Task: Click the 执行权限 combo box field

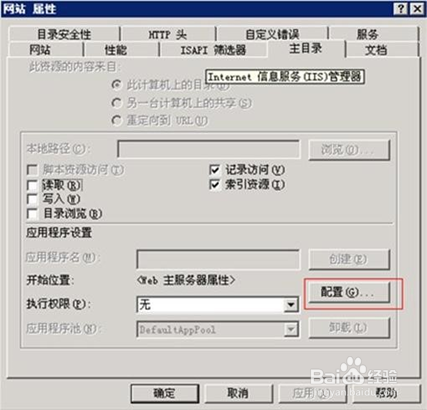Action: (218, 304)
